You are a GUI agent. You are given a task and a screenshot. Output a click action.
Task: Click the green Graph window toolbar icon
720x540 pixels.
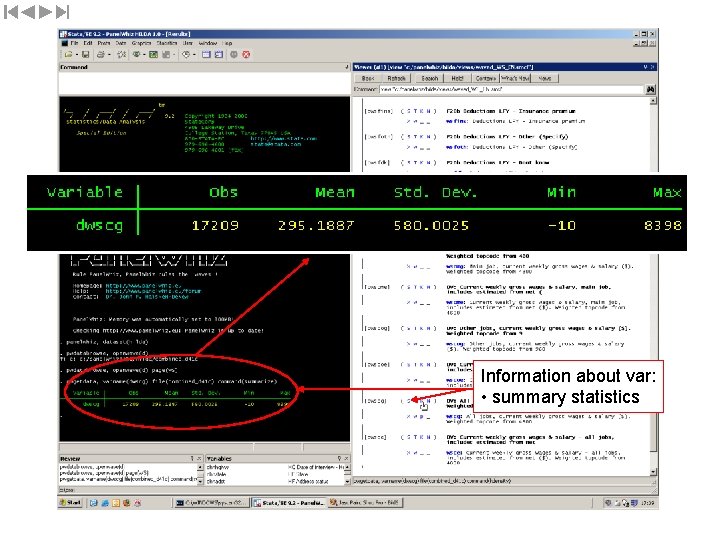pyautogui.click(x=153, y=55)
